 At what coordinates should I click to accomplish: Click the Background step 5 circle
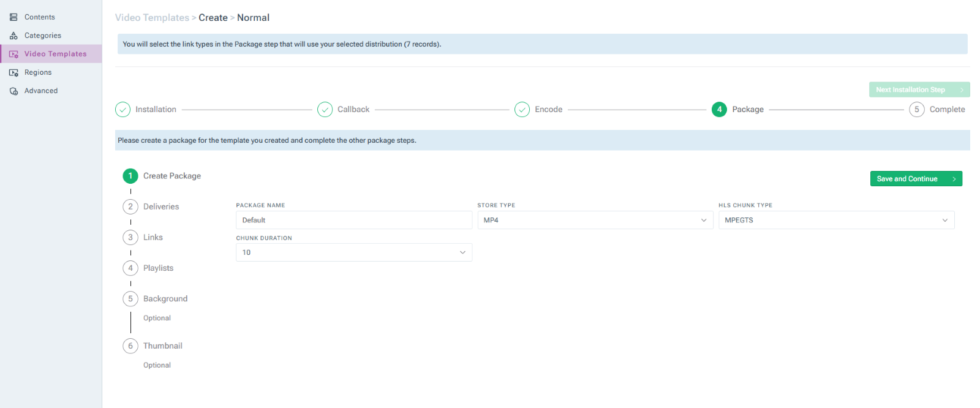click(x=130, y=298)
